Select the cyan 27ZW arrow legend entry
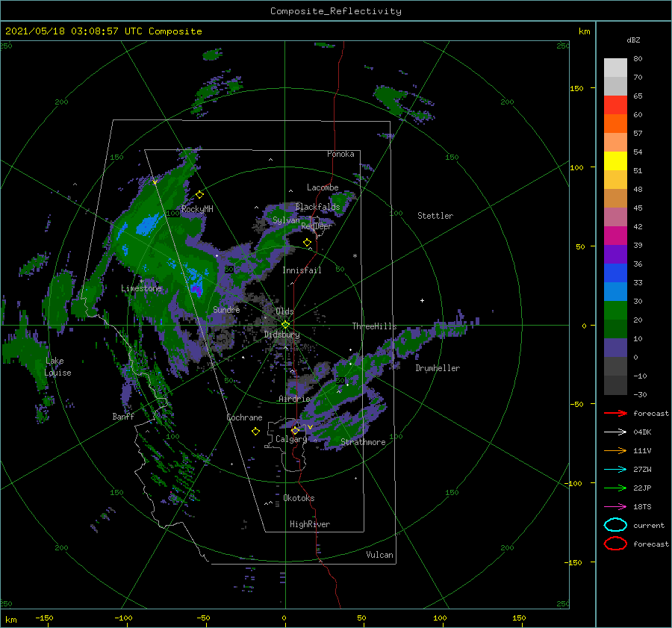Screen dimensions: 672x628 click(615, 470)
